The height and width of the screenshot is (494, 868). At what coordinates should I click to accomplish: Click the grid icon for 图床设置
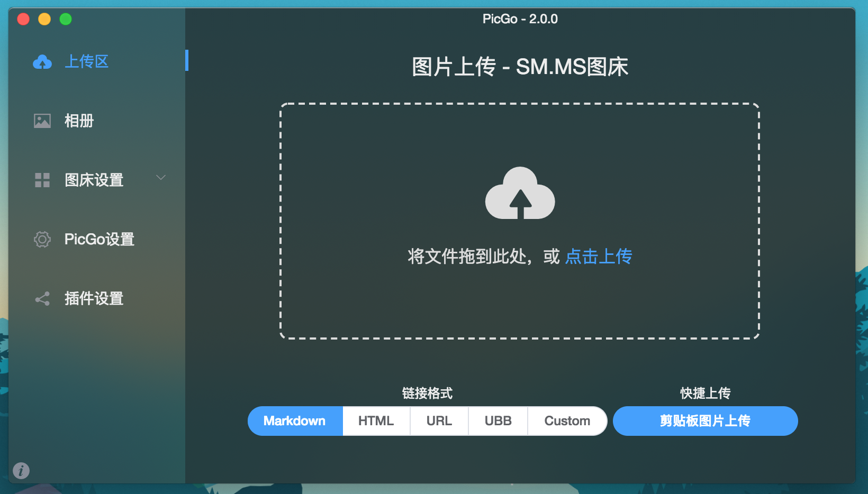[42, 180]
